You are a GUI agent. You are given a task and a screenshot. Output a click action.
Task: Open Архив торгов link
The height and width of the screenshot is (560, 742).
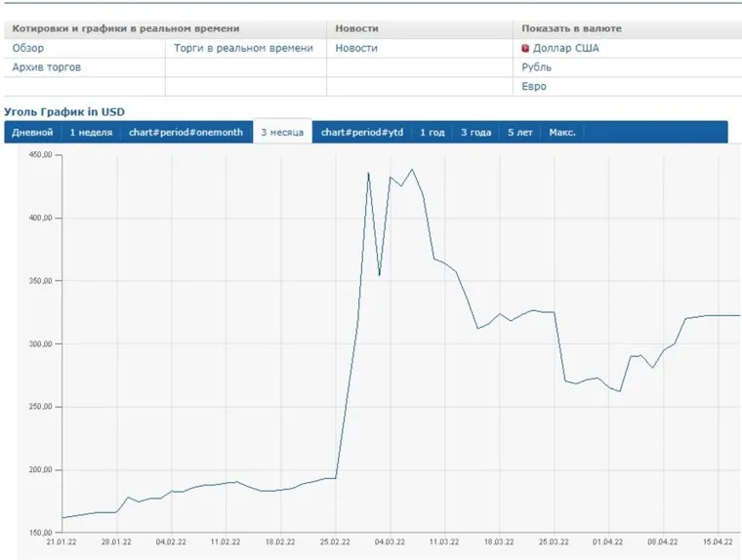[46, 67]
